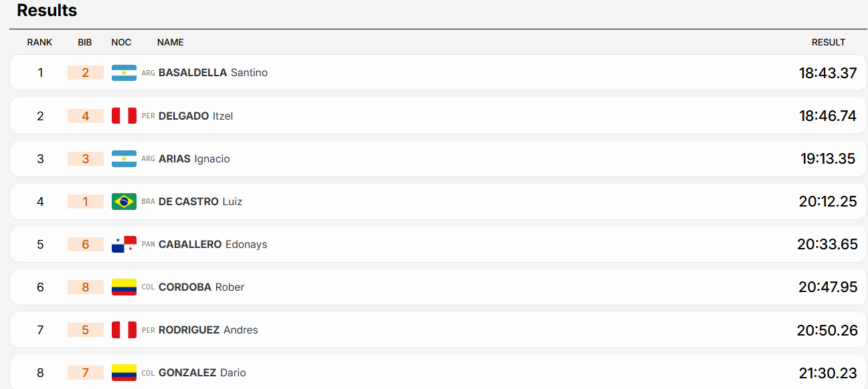Select result time 20:12.25 of DE CASTRO
The height and width of the screenshot is (389, 868).
click(828, 201)
